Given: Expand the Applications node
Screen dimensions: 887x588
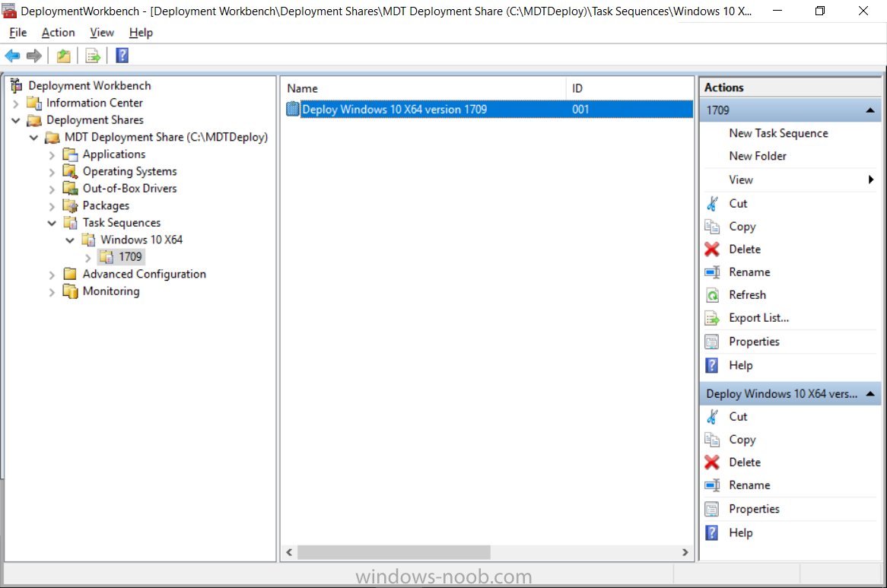Looking at the screenshot, I should [x=52, y=155].
